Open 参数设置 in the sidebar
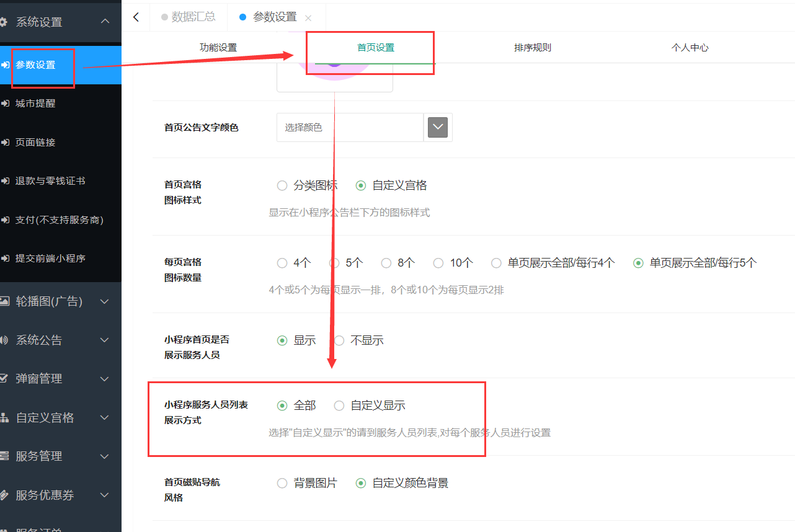Image resolution: width=795 pixels, height=532 pixels. (36, 64)
